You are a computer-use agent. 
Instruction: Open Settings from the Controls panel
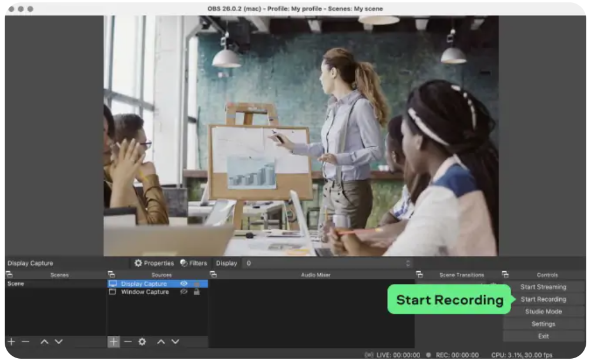[543, 324]
